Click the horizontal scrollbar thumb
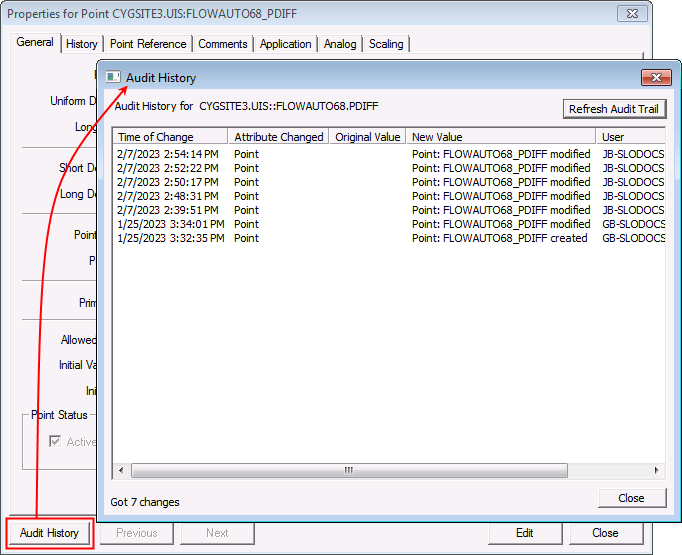The height and width of the screenshot is (555, 682). [349, 470]
